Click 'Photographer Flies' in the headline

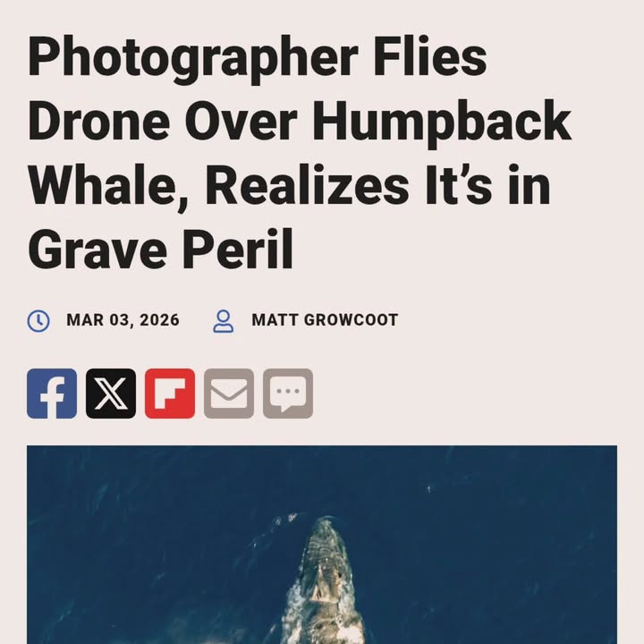pyautogui.click(x=257, y=57)
